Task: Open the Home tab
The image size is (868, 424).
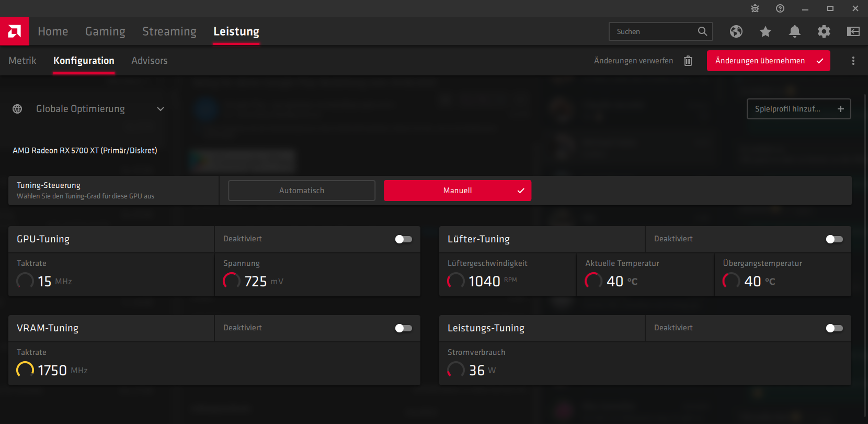Action: point(53,31)
